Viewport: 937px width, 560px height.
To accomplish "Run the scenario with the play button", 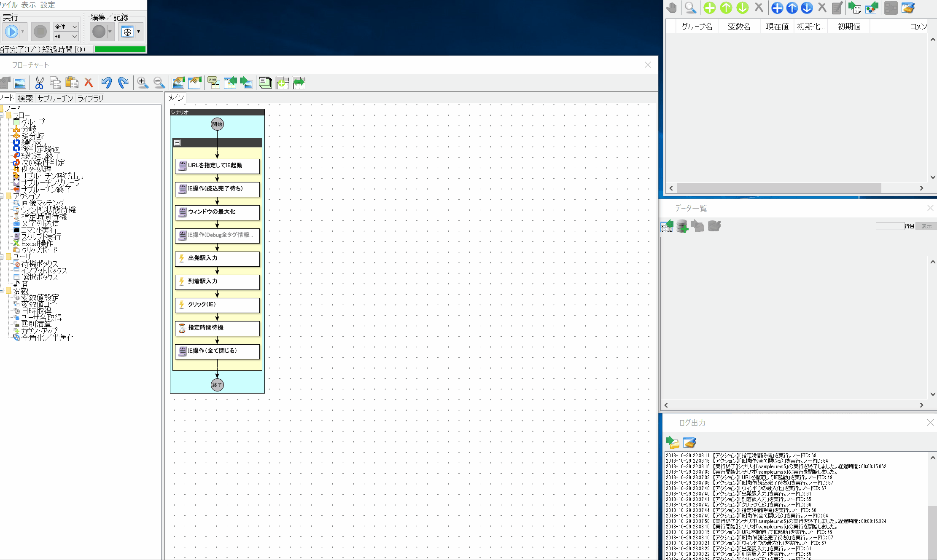I will click(11, 32).
